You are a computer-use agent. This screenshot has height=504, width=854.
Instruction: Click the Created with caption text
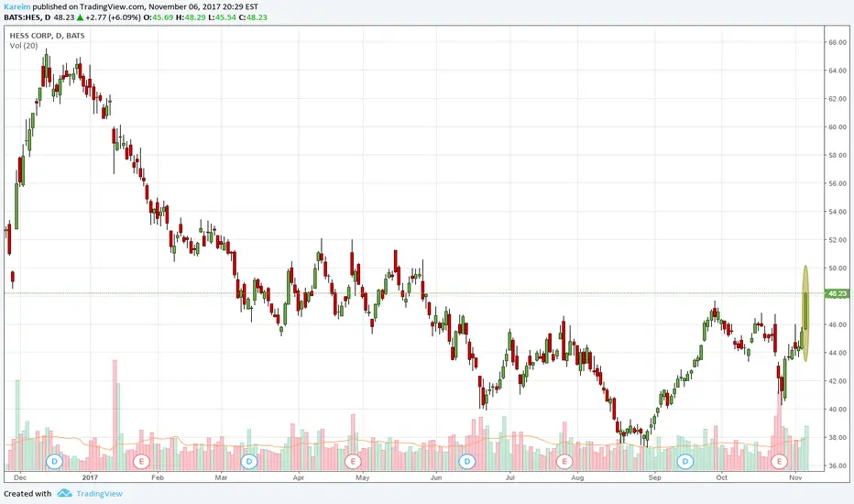(27, 494)
